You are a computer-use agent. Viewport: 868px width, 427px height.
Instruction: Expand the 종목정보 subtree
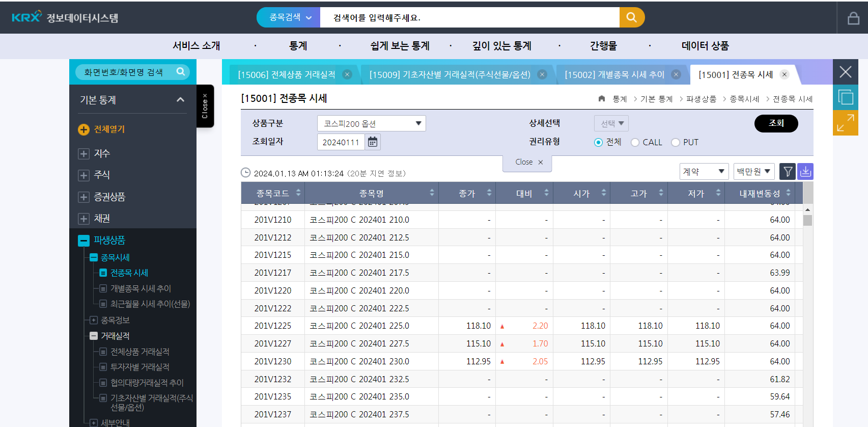pyautogui.click(x=94, y=320)
